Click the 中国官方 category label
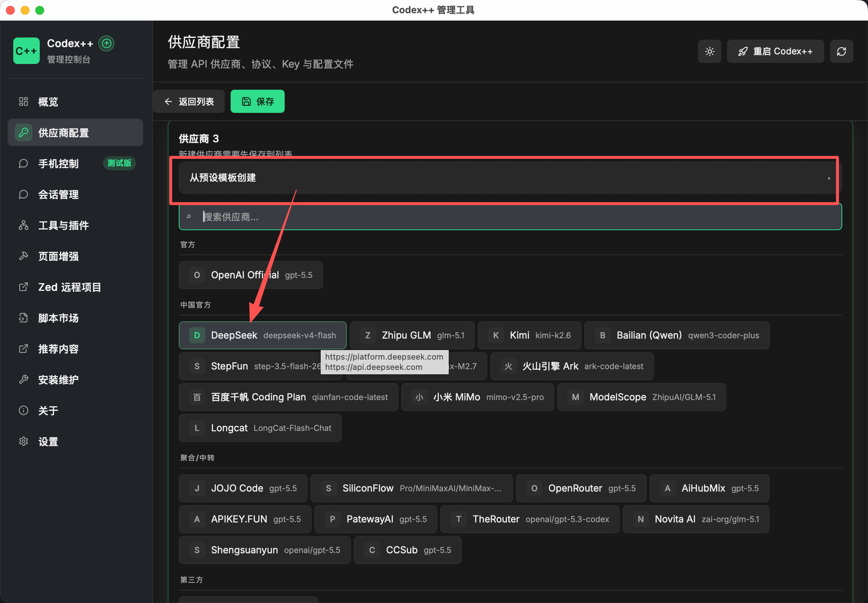 tap(195, 305)
